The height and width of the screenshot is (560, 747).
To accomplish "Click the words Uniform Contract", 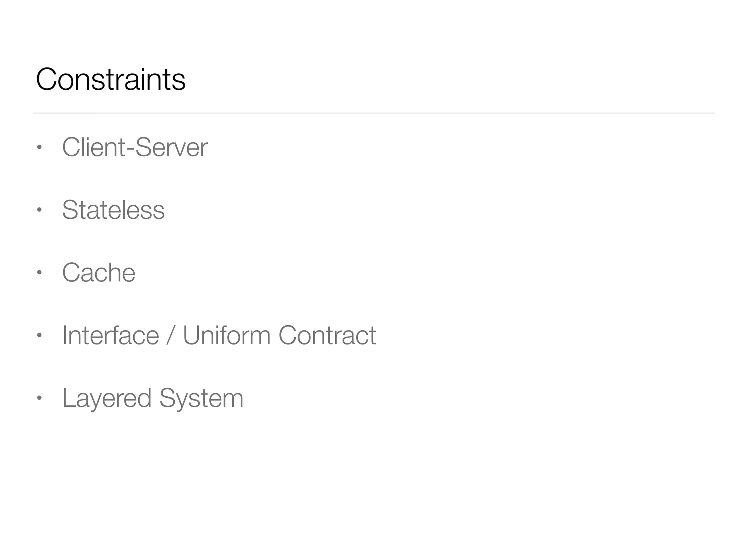I will [x=279, y=335].
